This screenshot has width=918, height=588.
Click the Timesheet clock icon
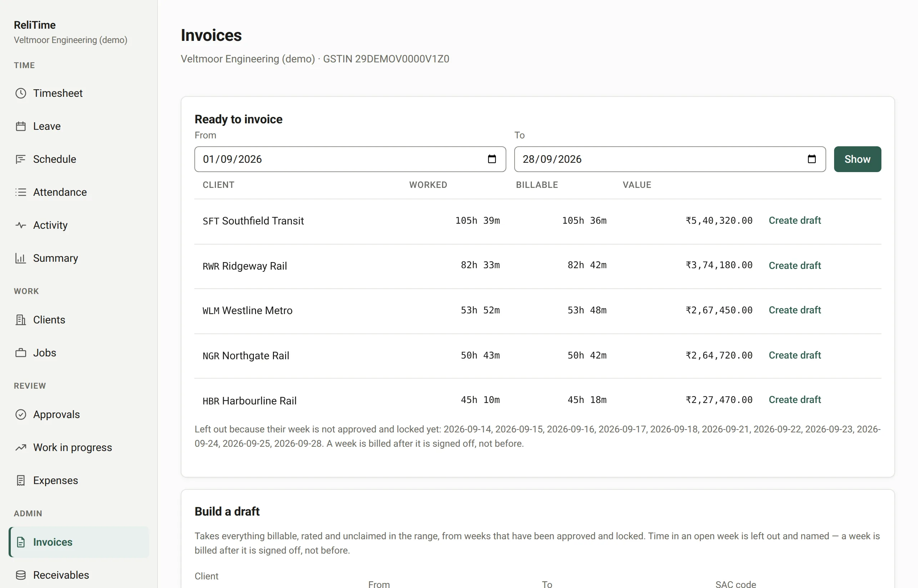point(21,93)
